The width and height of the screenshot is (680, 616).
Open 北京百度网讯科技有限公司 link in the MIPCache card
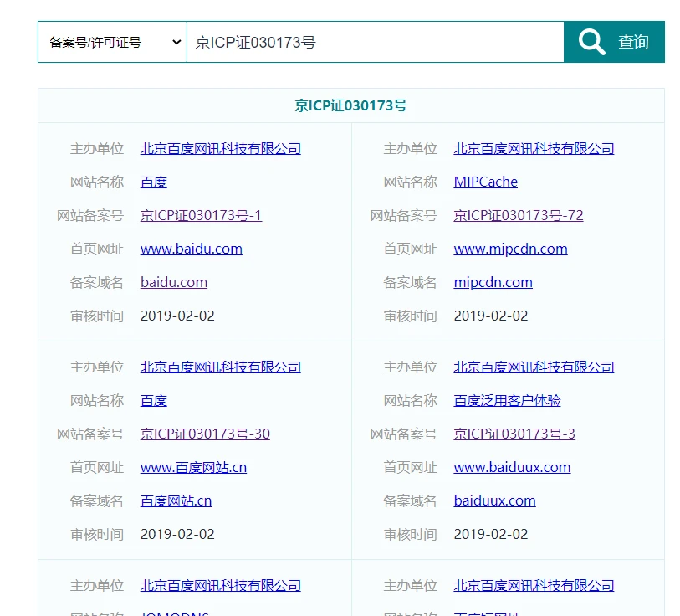point(534,148)
